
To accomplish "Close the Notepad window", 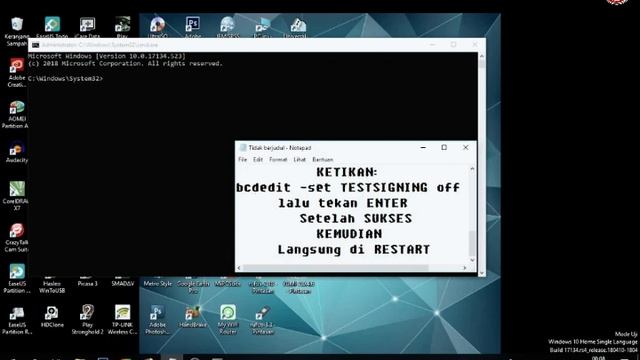I will tap(465, 148).
